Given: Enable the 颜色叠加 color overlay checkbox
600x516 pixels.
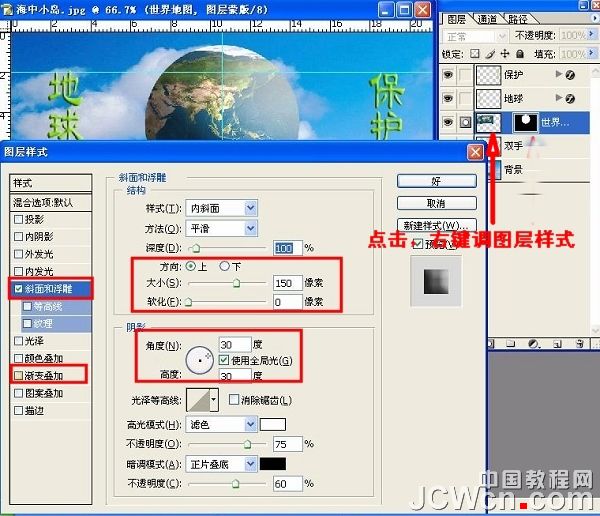Looking at the screenshot, I should (x=18, y=358).
